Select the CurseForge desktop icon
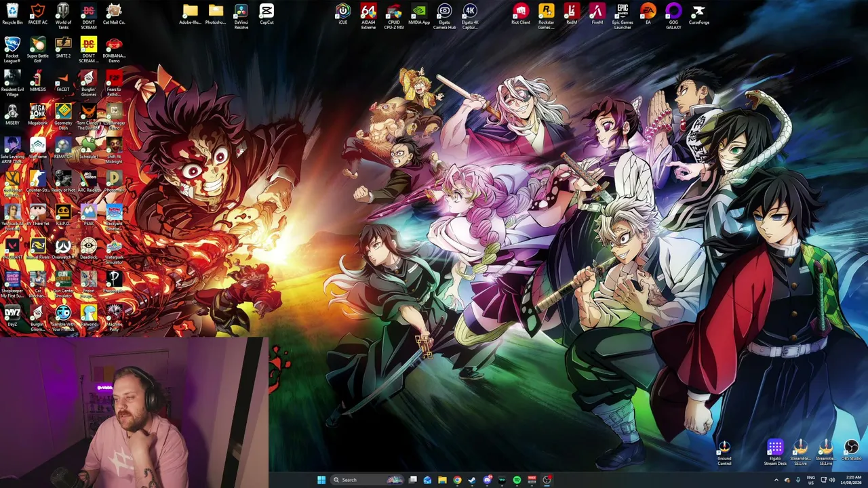The image size is (868, 488). pyautogui.click(x=698, y=14)
